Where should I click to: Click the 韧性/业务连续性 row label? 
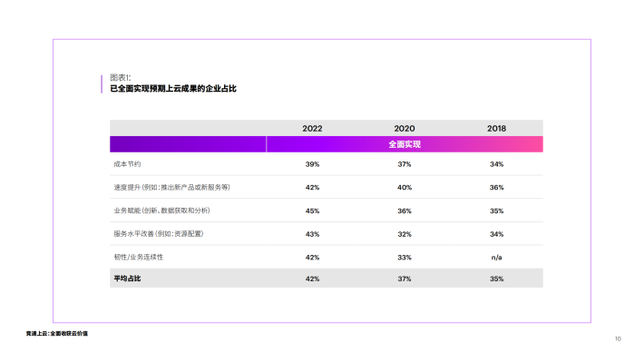(x=139, y=258)
